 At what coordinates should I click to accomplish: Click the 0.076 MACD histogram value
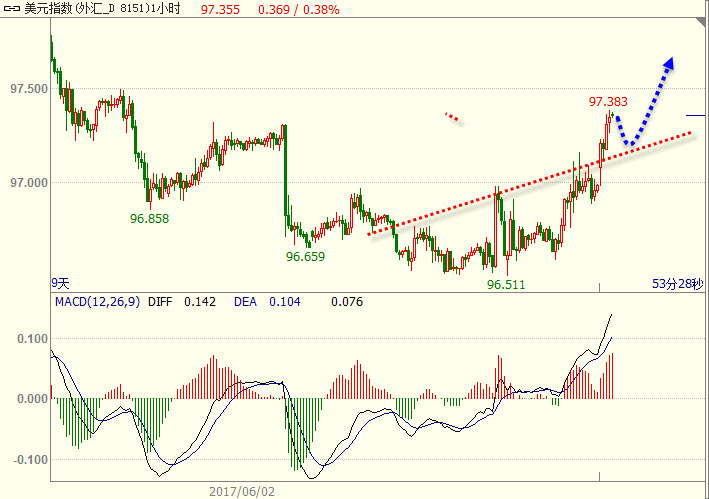click(346, 301)
